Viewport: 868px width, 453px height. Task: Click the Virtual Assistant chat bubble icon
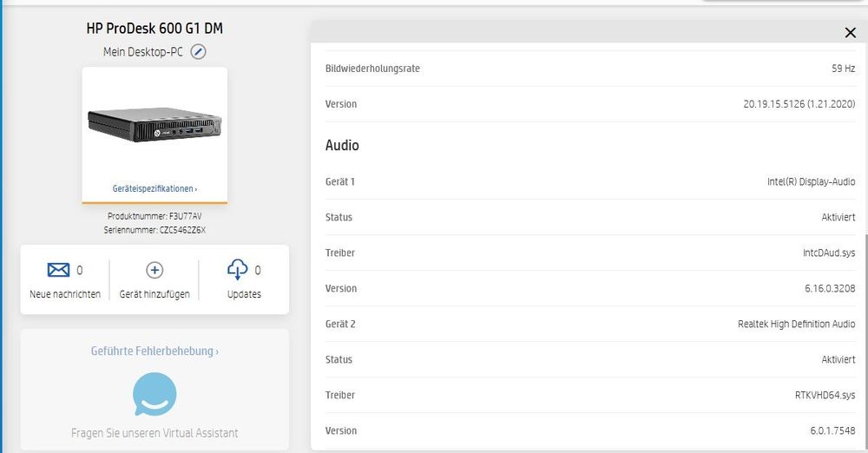(x=155, y=394)
